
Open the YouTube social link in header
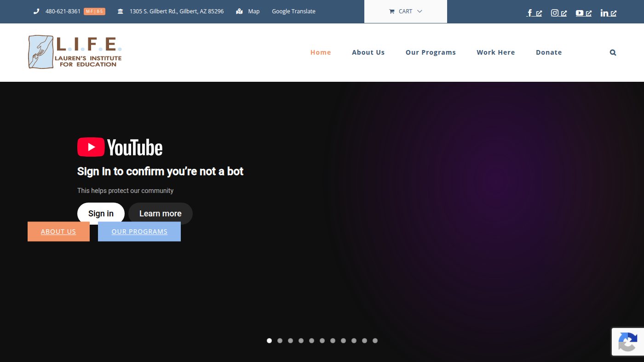pos(584,13)
